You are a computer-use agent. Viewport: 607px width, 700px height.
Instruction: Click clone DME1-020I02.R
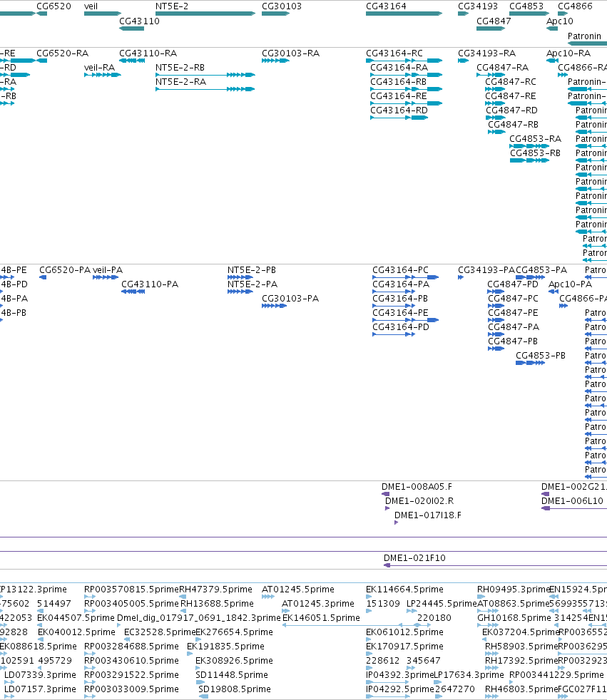tap(419, 501)
